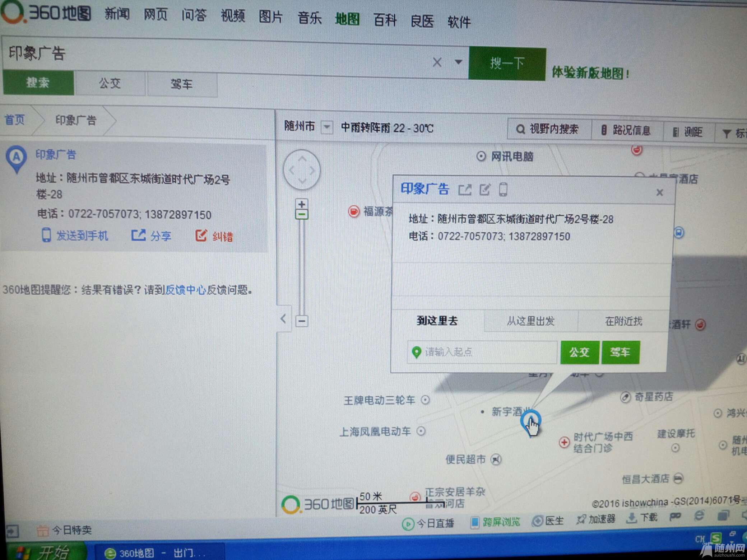Screen dimensions: 747x560
Task: Click the bus stop icon right of popup
Action: click(678, 232)
